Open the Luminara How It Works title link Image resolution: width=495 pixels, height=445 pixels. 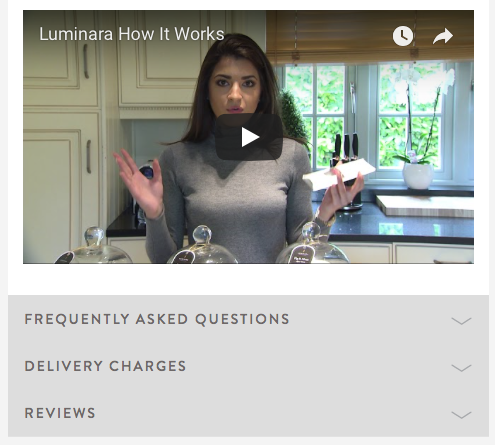132,34
